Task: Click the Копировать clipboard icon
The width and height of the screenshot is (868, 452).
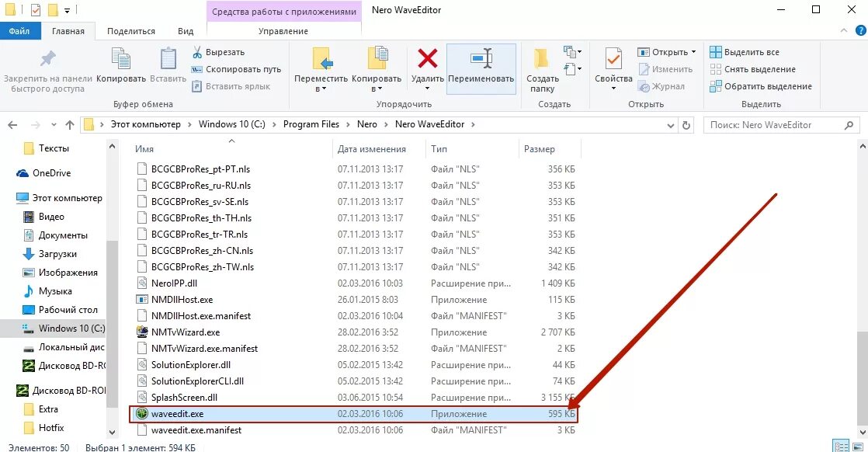Action: [120, 59]
